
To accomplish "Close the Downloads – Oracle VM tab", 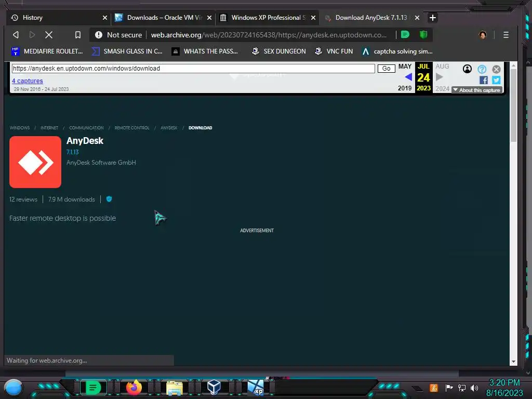I will click(209, 18).
